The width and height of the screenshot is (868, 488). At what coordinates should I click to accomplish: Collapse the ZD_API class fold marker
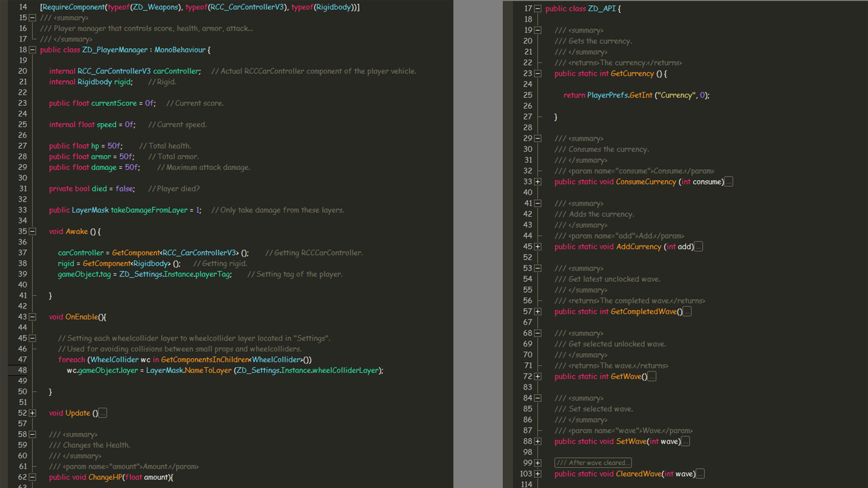pyautogui.click(x=538, y=9)
